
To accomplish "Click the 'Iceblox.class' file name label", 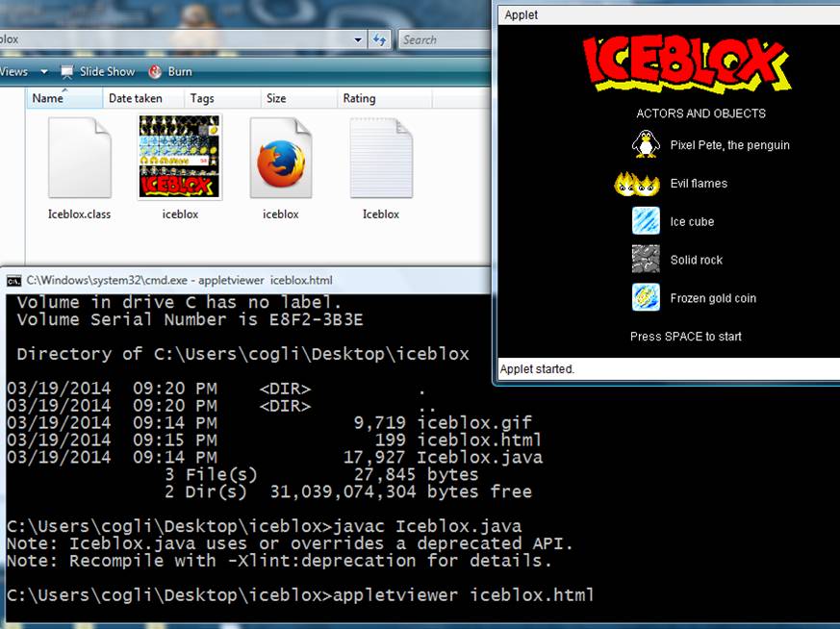I will tap(79, 214).
